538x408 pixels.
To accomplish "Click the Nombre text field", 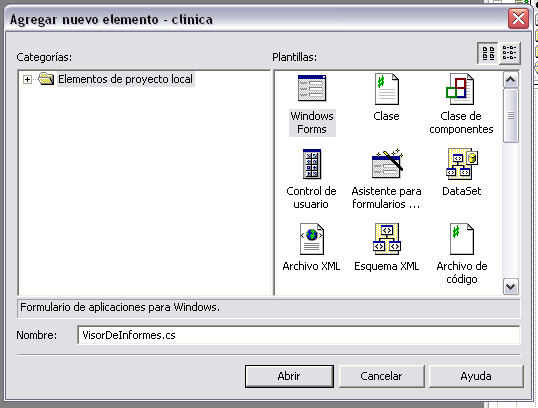I will click(x=299, y=335).
